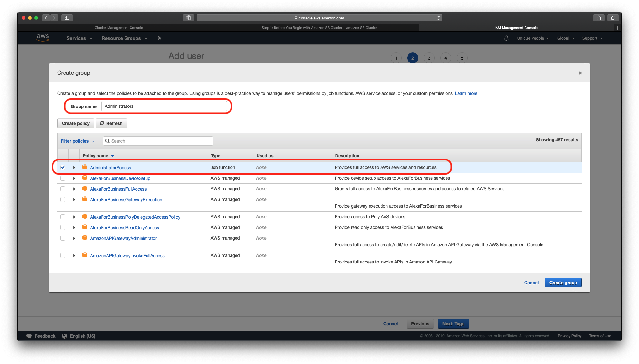Switch to Step 1 Amazon S3 Glacier tab
This screenshot has height=364, width=639.
click(319, 28)
